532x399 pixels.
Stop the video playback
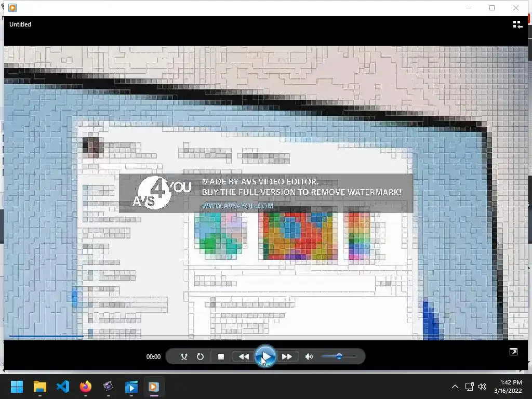pyautogui.click(x=221, y=356)
